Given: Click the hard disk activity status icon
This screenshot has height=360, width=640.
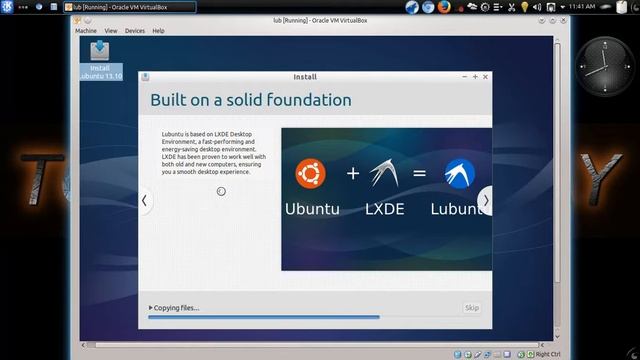Looking at the screenshot, I should click(x=458, y=354).
